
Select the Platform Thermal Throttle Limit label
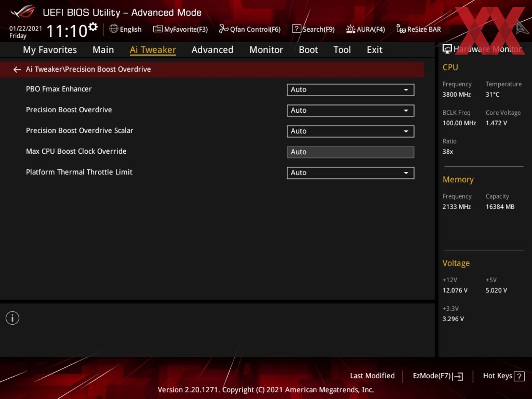tap(79, 172)
